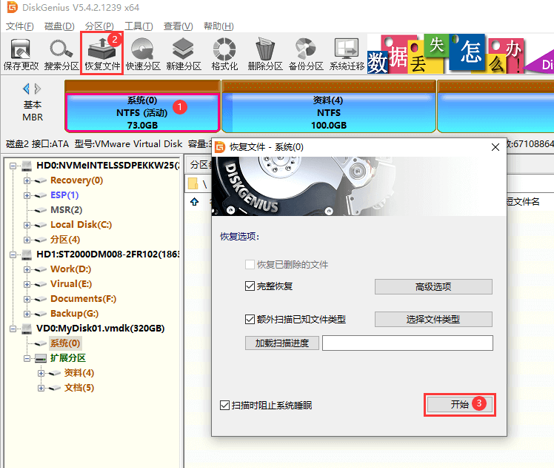555x468 pixels.
Task: Open the 备份分区 backup partition tool
Action: [x=306, y=54]
